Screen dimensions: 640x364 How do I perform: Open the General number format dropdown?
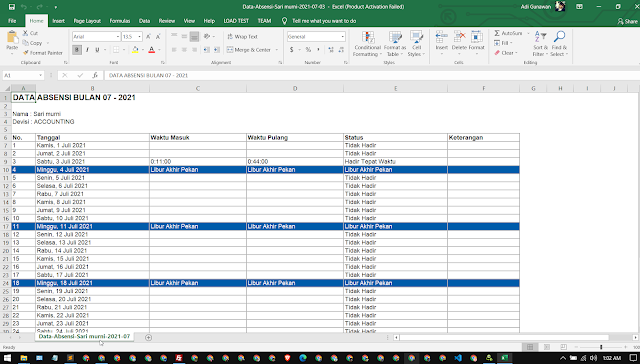coord(342,37)
